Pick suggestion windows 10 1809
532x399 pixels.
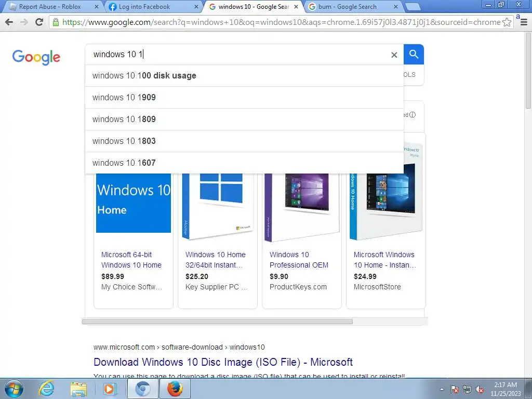tap(244, 119)
